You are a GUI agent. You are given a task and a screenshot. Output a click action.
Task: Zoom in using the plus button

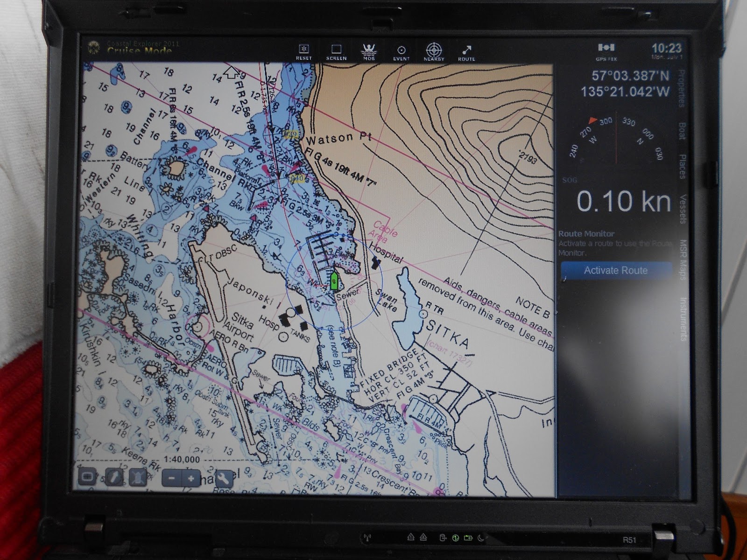[190, 478]
